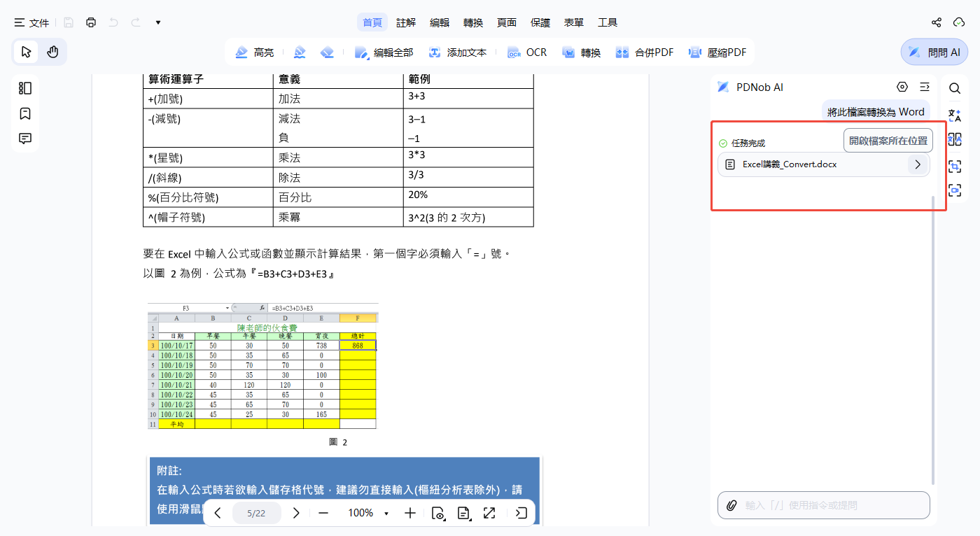Image resolution: width=980 pixels, height=536 pixels.
Task: Click the 圖 2 figure caption
Action: point(338,442)
